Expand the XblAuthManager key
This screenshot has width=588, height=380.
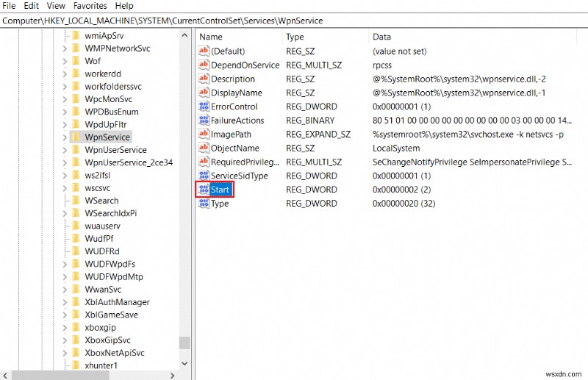click(65, 302)
